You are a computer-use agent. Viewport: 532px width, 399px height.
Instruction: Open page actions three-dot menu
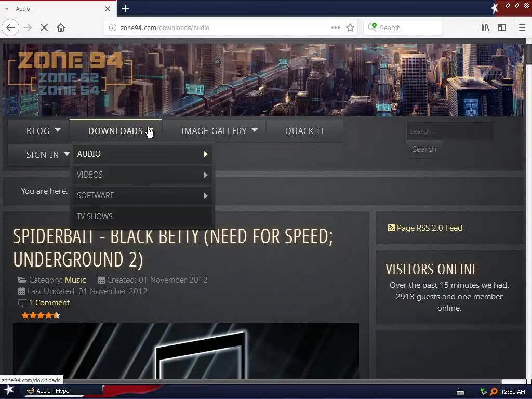coord(335,28)
